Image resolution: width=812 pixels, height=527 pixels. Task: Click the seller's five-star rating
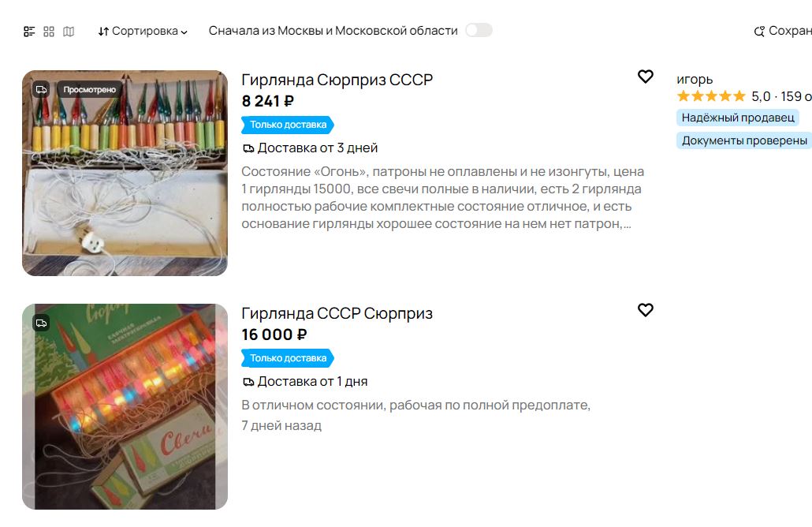click(x=710, y=96)
